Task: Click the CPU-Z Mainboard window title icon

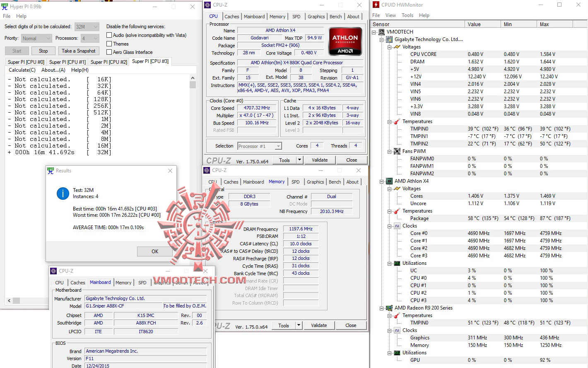Action: pyautogui.click(x=53, y=271)
